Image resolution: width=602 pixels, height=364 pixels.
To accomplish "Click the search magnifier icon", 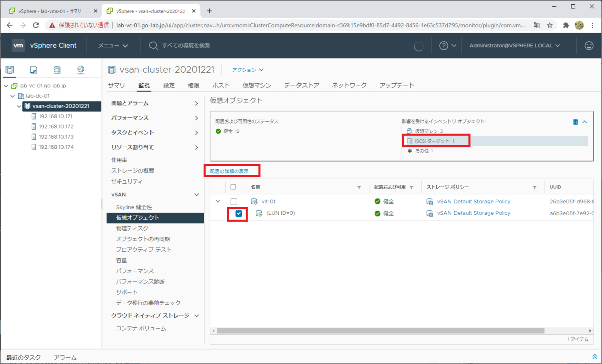I will click(154, 46).
